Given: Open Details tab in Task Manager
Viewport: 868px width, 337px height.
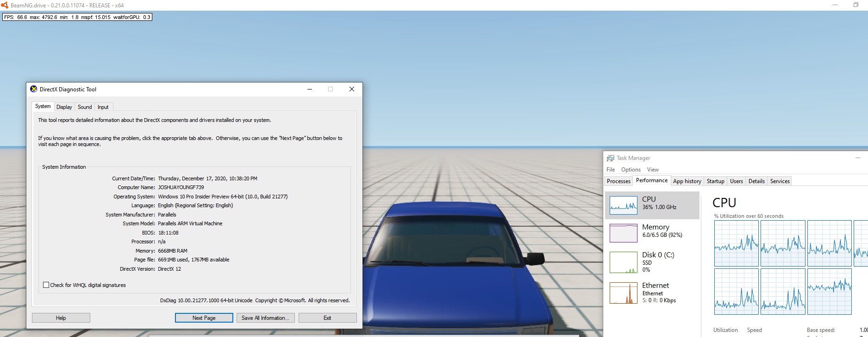Looking at the screenshot, I should click(756, 181).
